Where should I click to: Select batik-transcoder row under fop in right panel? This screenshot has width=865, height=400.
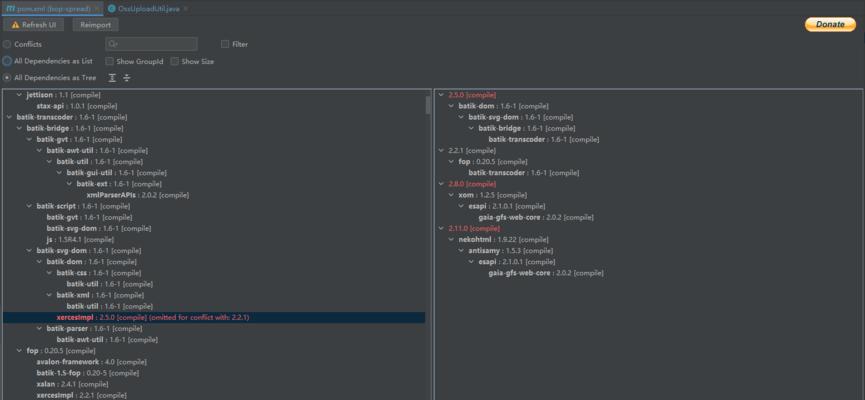tap(524, 173)
